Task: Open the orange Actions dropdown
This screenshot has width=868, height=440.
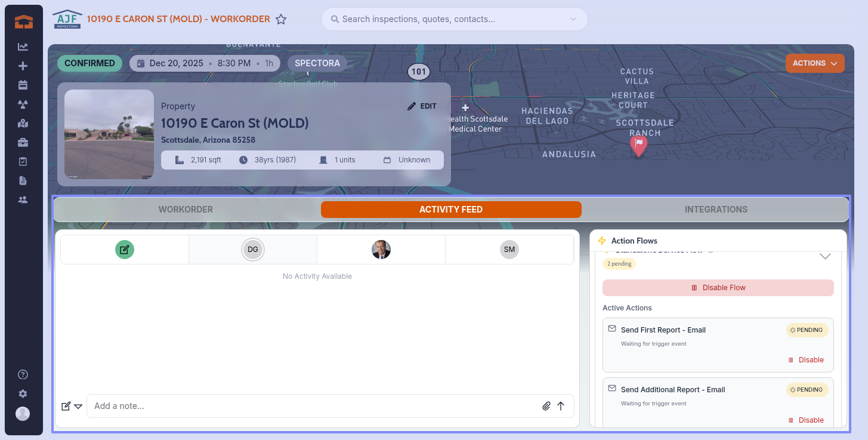Action: (814, 63)
